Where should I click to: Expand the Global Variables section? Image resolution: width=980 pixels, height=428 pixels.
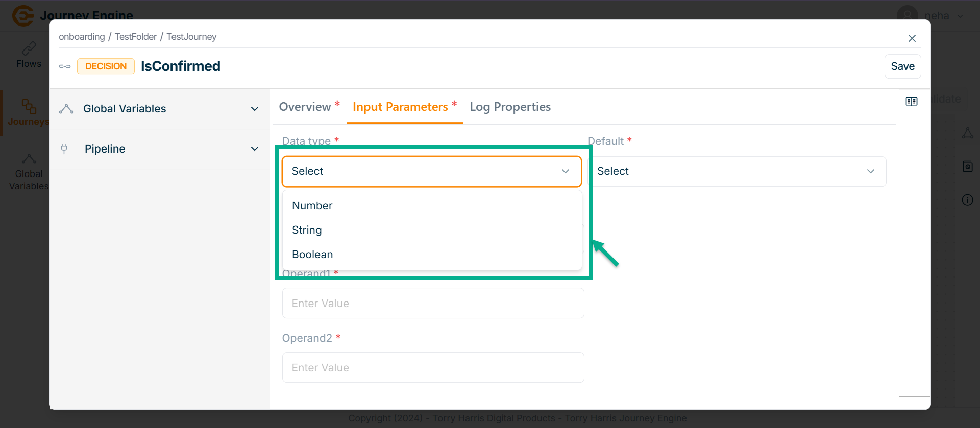(x=255, y=109)
